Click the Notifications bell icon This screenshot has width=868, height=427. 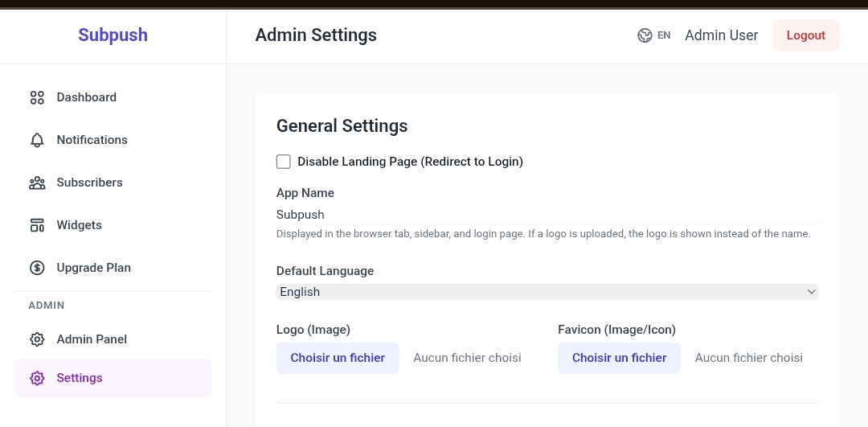37,140
